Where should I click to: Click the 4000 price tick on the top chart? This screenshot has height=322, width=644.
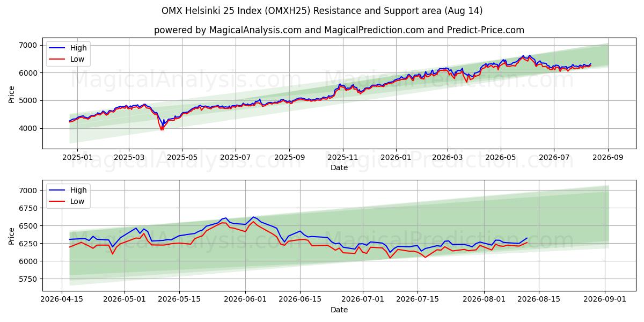pos(28,128)
